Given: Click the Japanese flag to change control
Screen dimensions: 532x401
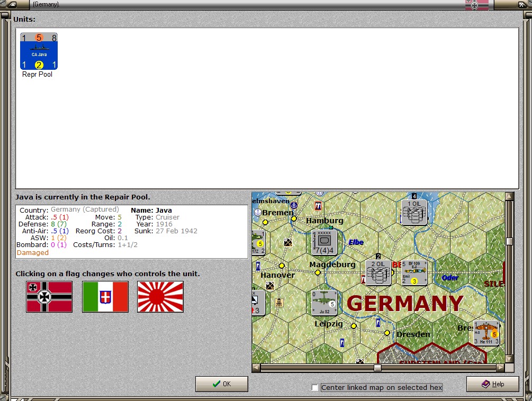Looking at the screenshot, I should pyautogui.click(x=160, y=297).
